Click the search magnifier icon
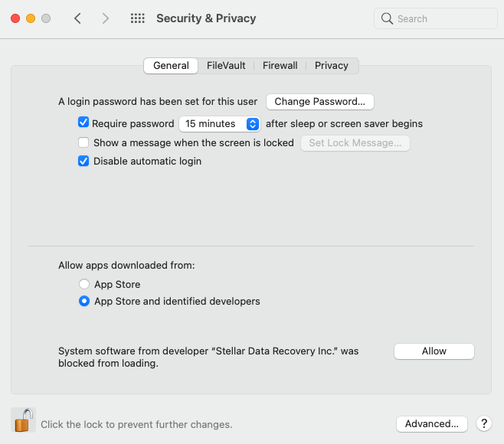The width and height of the screenshot is (504, 444). (387, 18)
